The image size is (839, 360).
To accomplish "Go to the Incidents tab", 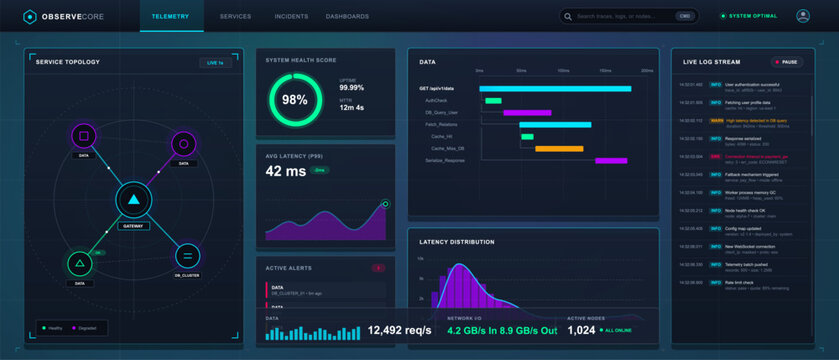I will (291, 17).
